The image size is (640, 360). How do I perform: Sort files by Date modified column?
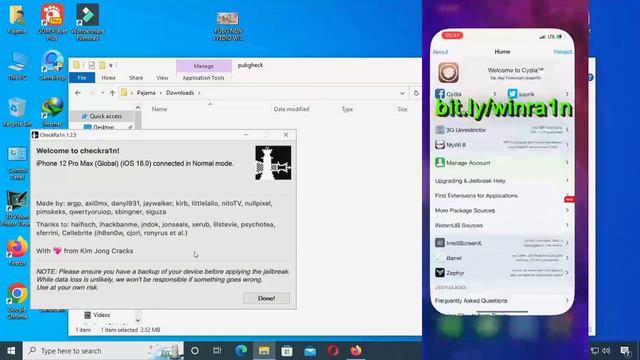tap(291, 109)
